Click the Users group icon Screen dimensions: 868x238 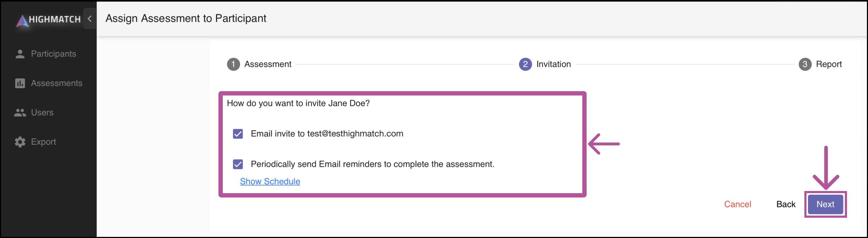(20, 112)
